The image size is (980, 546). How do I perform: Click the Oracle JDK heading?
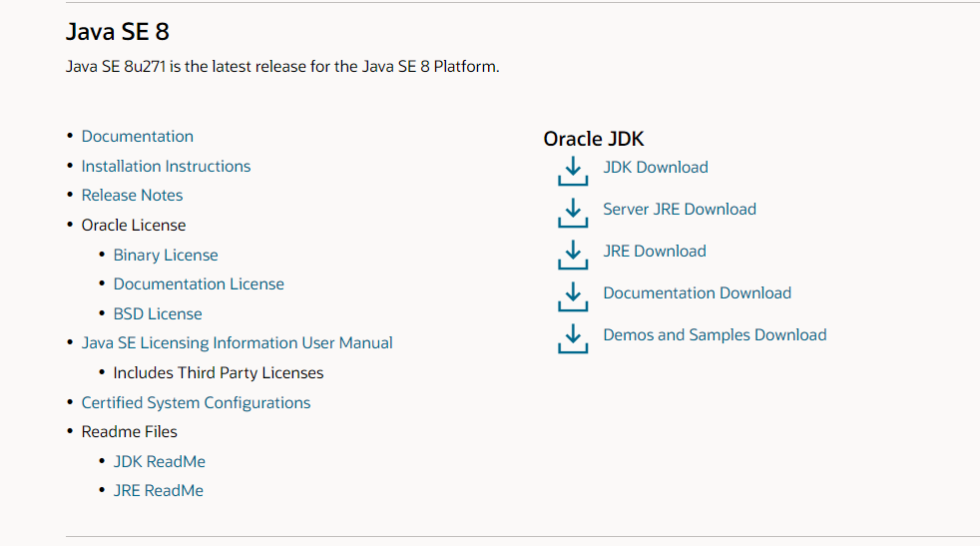(x=593, y=139)
